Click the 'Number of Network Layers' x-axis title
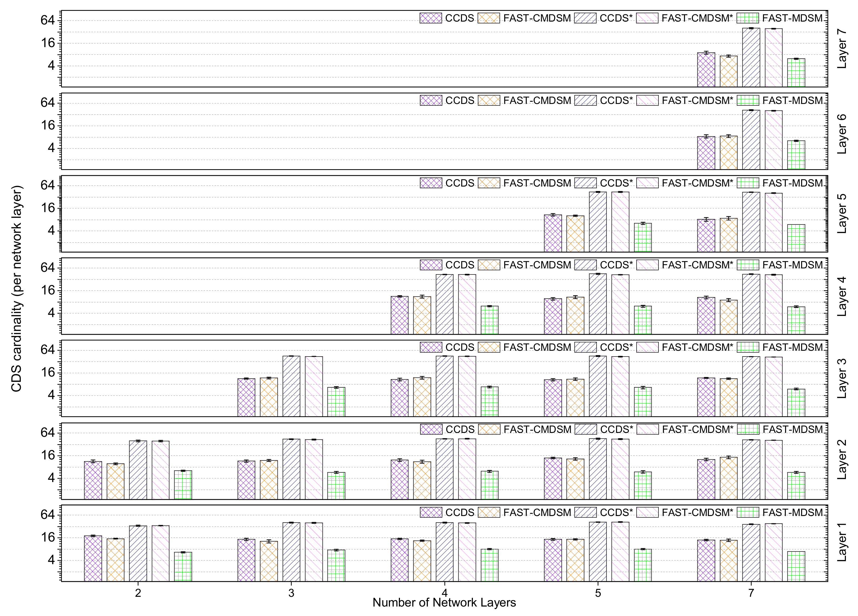This screenshot has height=616, width=858. point(444,602)
